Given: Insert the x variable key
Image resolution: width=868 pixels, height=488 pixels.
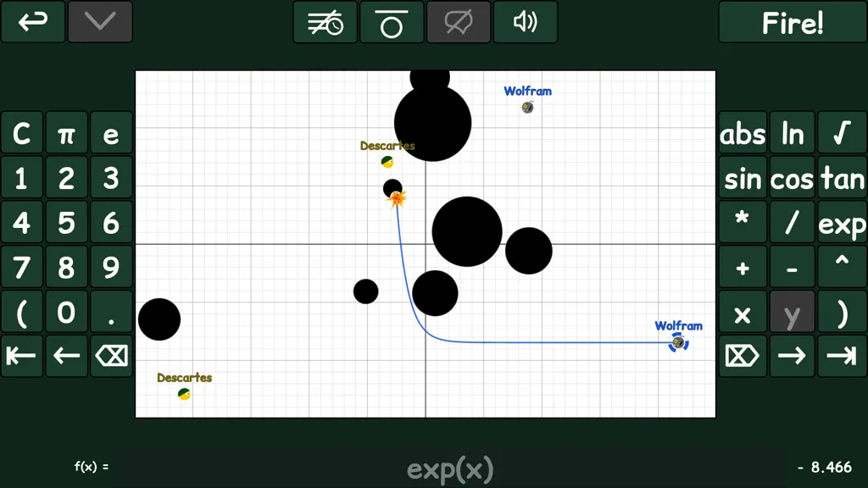Looking at the screenshot, I should pos(743,313).
